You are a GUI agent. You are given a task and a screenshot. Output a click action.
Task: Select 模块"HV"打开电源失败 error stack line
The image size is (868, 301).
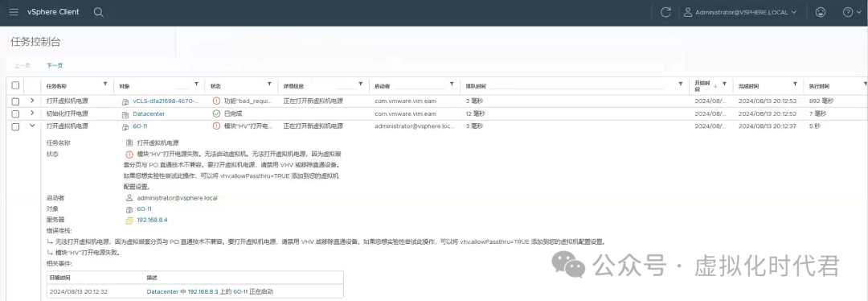[x=88, y=253]
